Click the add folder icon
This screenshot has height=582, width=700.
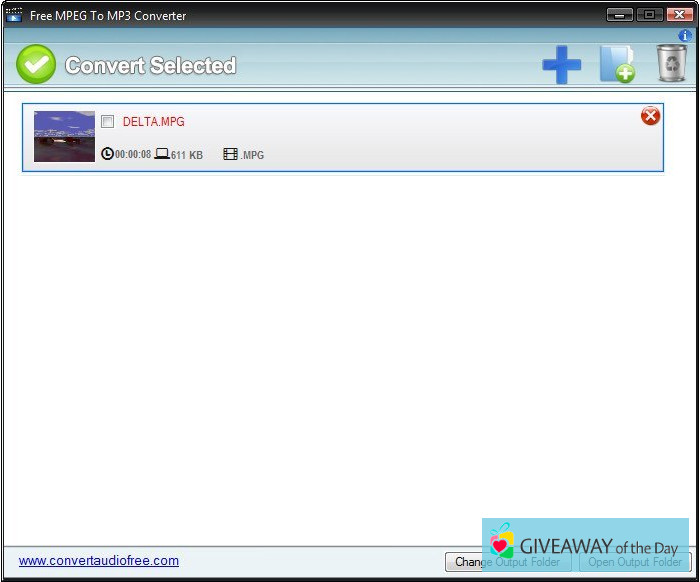pyautogui.click(x=616, y=65)
